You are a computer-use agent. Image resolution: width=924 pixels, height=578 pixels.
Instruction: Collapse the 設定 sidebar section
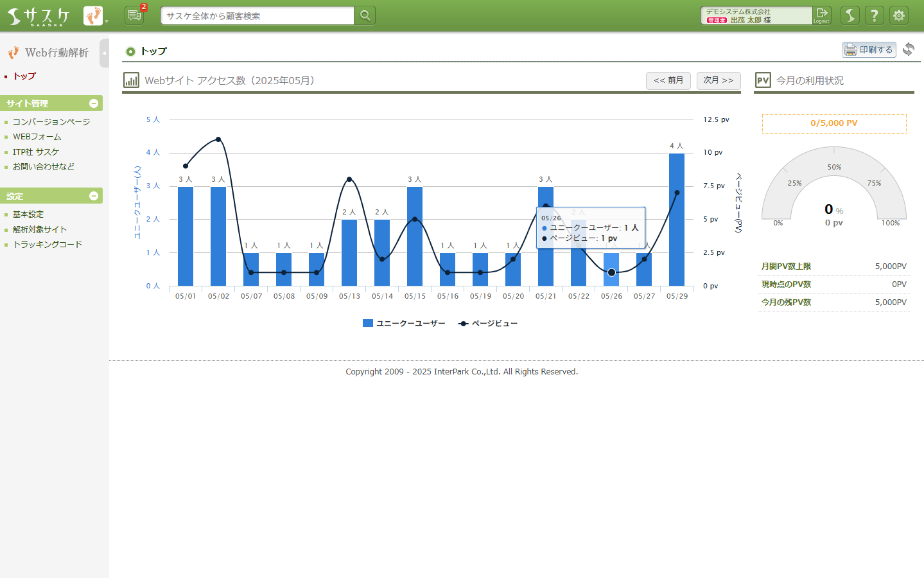click(94, 196)
